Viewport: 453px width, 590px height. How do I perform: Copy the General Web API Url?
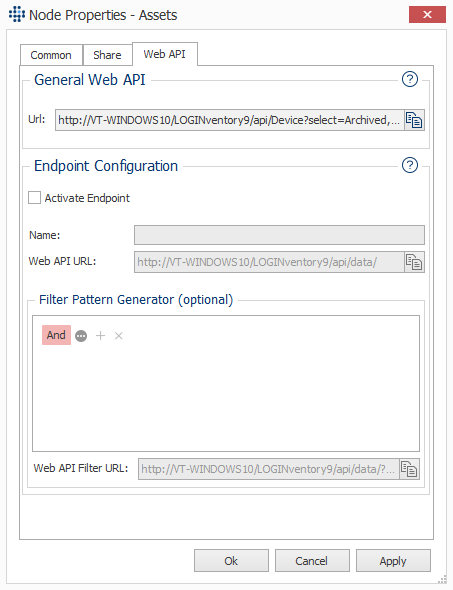pyautogui.click(x=414, y=120)
